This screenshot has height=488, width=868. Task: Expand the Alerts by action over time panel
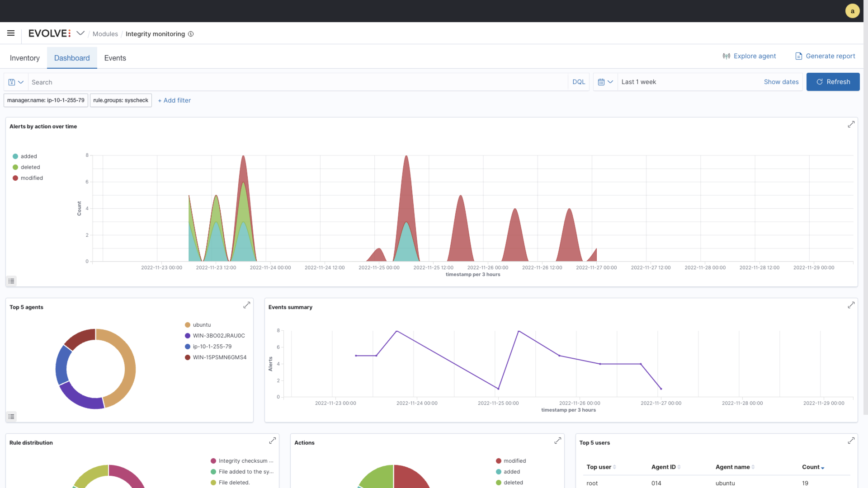(x=851, y=124)
